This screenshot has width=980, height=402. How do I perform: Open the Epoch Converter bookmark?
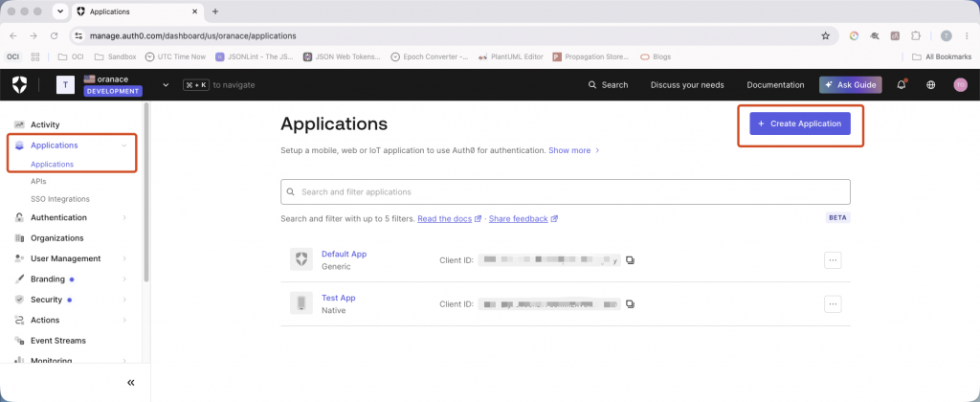430,56
